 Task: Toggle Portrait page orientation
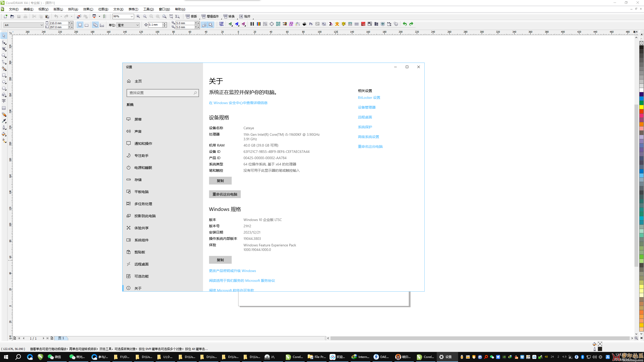80,25
